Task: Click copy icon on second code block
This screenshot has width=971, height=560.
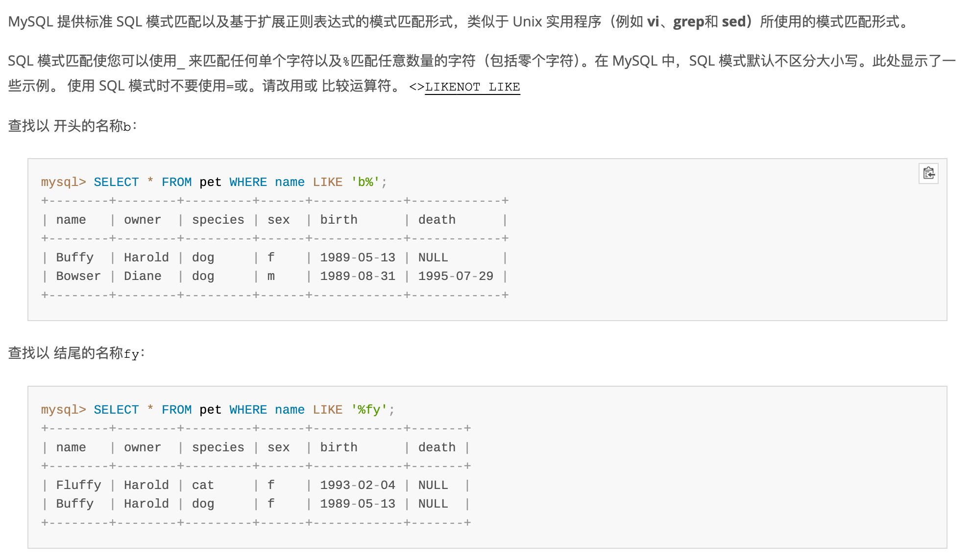Action: point(928,173)
